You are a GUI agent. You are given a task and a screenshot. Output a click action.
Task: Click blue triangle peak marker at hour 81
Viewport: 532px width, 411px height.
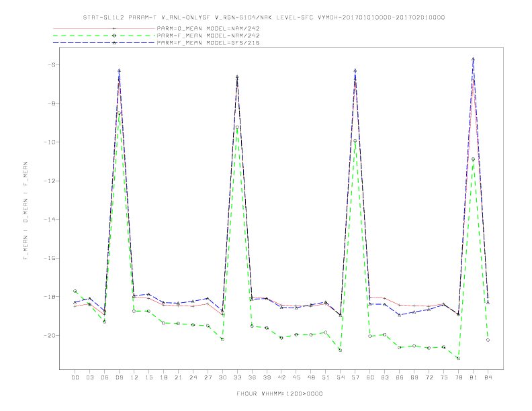(x=474, y=59)
